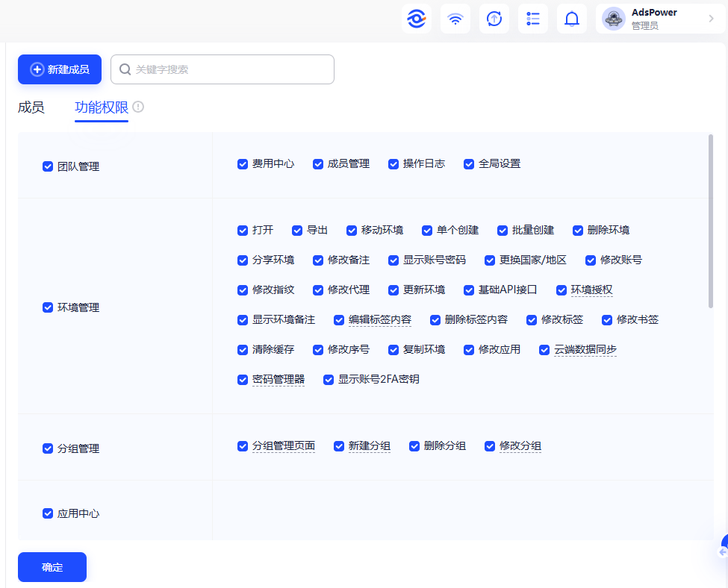Viewport: 728px width, 588px height.
Task: Toggle the 编辑标签内容 checkbox
Action: coord(339,320)
